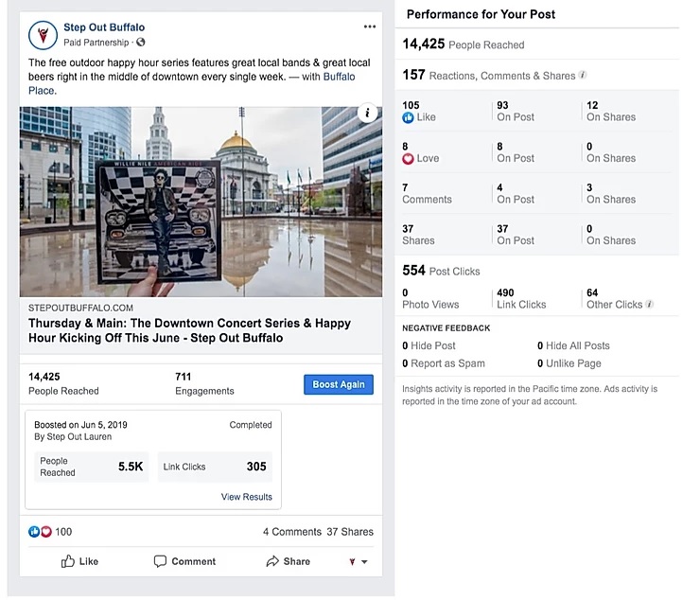
Task: Open the three-dot post options menu
Action: pos(370,26)
